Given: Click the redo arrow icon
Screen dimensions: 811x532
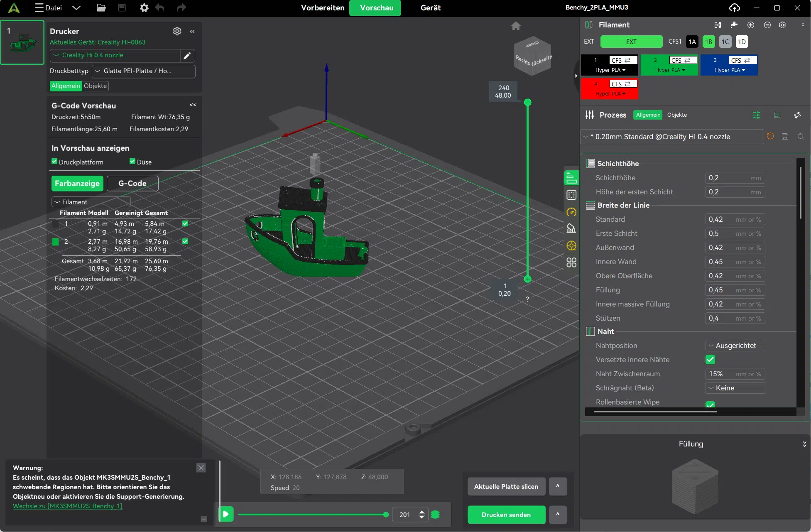Looking at the screenshot, I should point(181,7).
